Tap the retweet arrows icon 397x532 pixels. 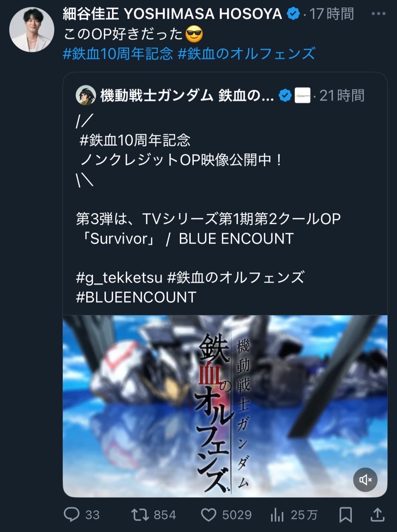pos(140,515)
